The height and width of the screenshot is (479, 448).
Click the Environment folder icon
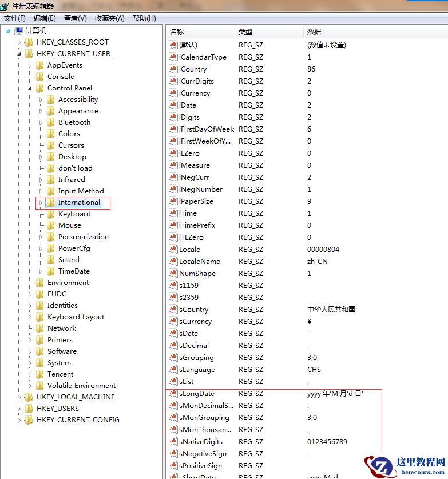39,283
